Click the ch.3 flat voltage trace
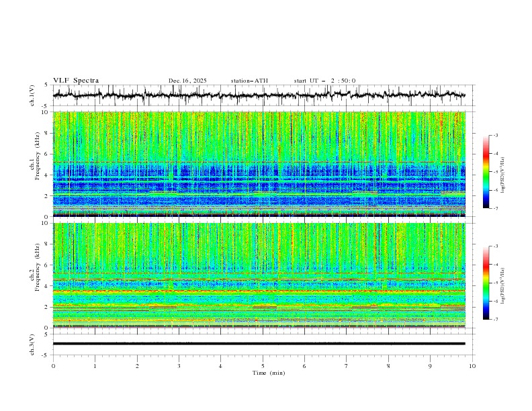Screen dimensions: 532x411 point(259,344)
